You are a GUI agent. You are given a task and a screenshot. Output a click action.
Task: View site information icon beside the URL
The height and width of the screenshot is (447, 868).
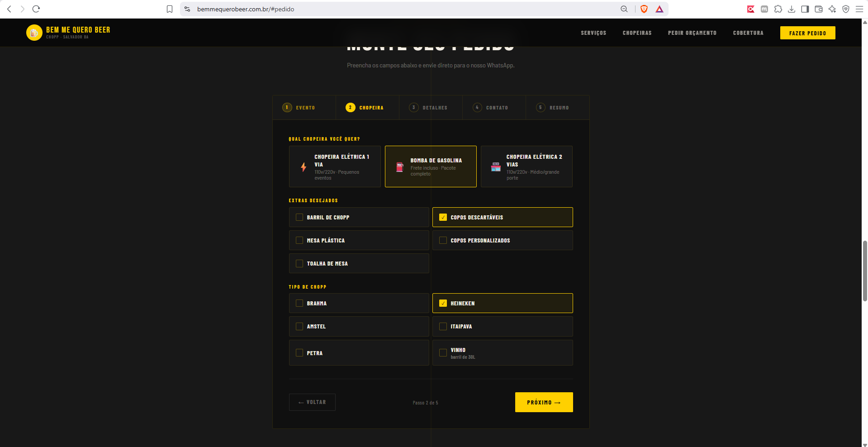coord(187,9)
